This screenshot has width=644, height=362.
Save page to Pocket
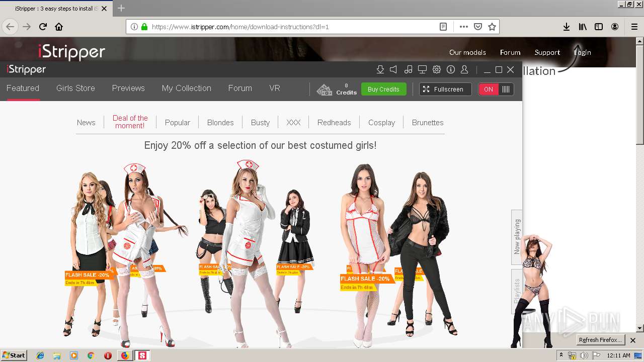click(478, 27)
